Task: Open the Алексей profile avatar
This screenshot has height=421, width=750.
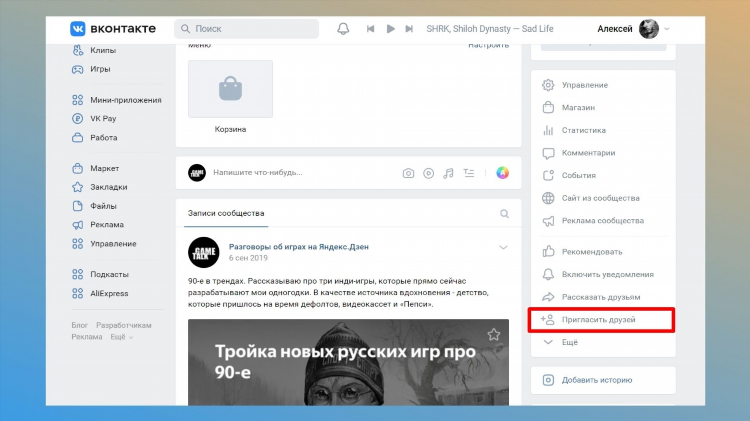Action: pyautogui.click(x=649, y=29)
